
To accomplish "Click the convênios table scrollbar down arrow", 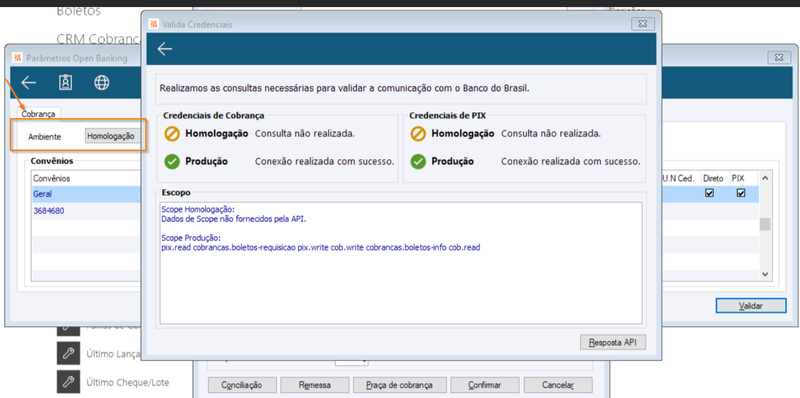I will 764,274.
